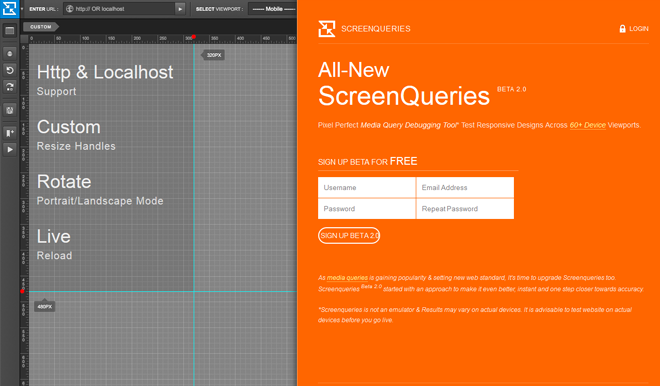Viewport: 660px width, 386px height.
Task: Click SIGN UP BETA 2.0 button
Action: coord(349,235)
